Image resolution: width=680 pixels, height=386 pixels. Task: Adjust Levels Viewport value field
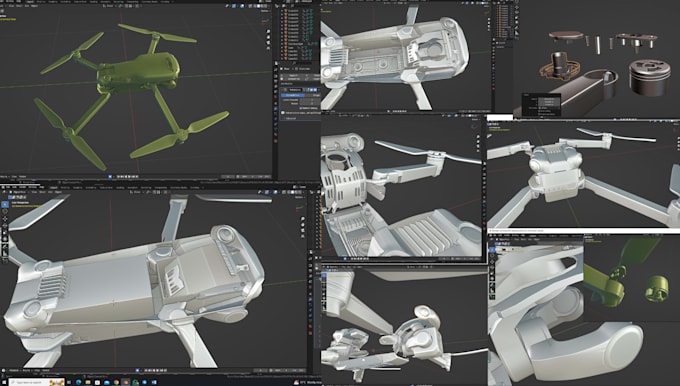point(310,100)
